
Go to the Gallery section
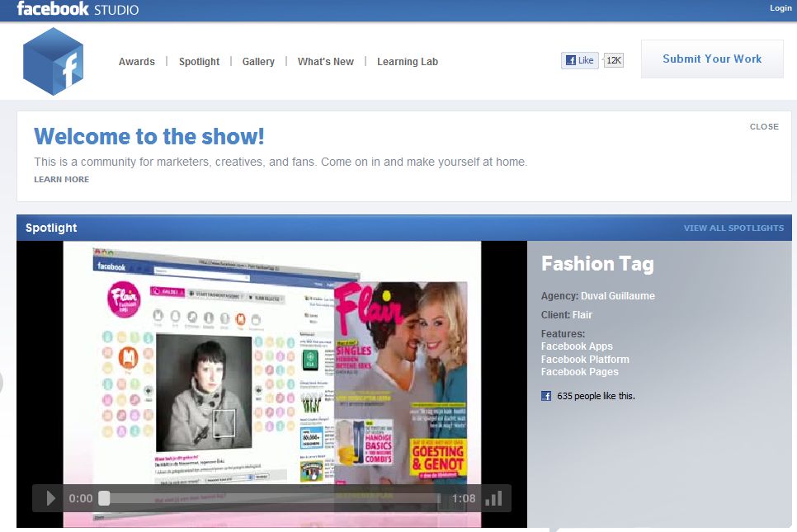258,62
